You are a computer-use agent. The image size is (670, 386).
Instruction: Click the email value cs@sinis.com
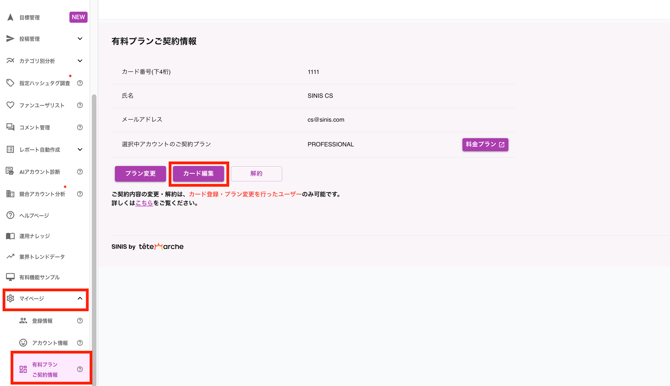(326, 120)
